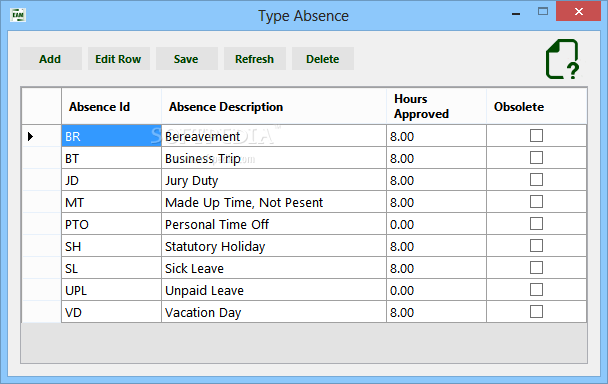
Task: Click the Statutory Holiday description cell
Action: tap(274, 246)
